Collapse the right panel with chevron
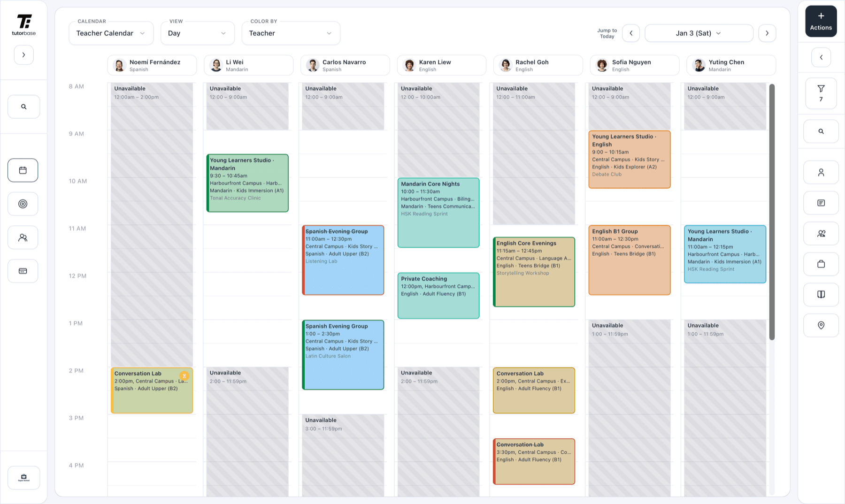The width and height of the screenshot is (845, 504). click(821, 57)
